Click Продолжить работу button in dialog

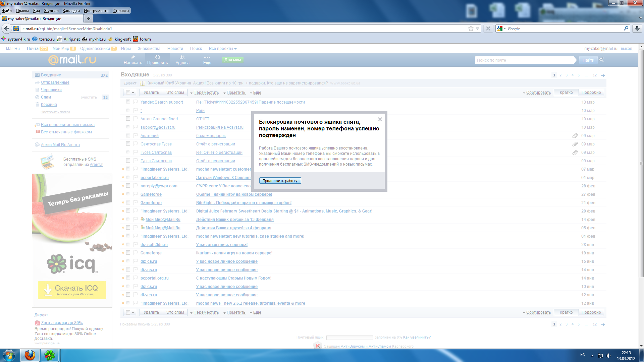click(280, 181)
